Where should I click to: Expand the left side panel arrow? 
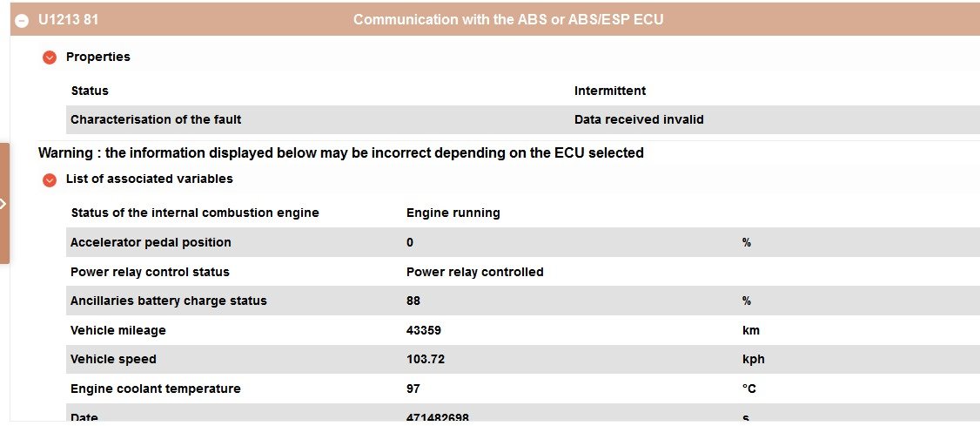click(3, 203)
